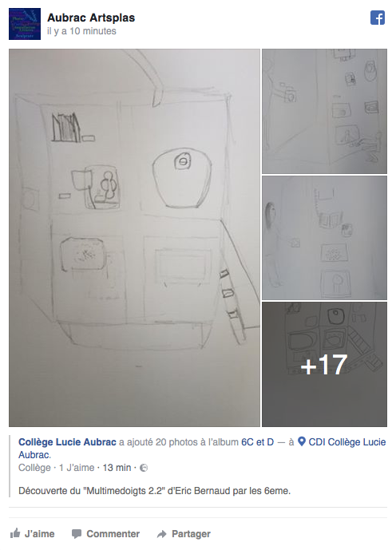
Task: View the +17 more photos thumbnail
Action: point(324,365)
